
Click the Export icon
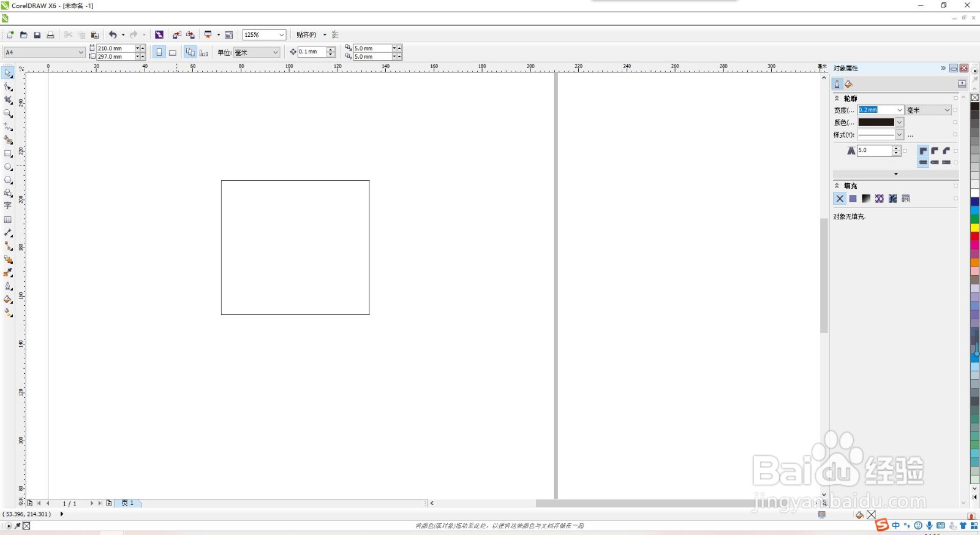(190, 35)
